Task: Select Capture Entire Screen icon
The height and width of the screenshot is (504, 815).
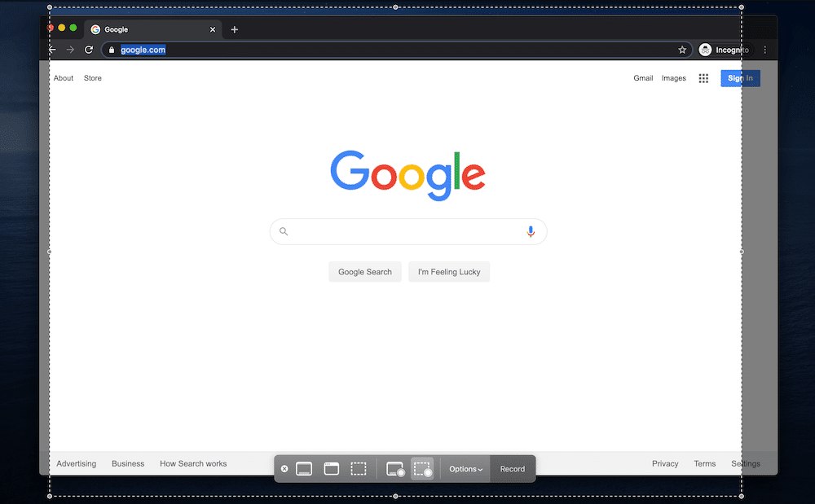Action: point(304,469)
